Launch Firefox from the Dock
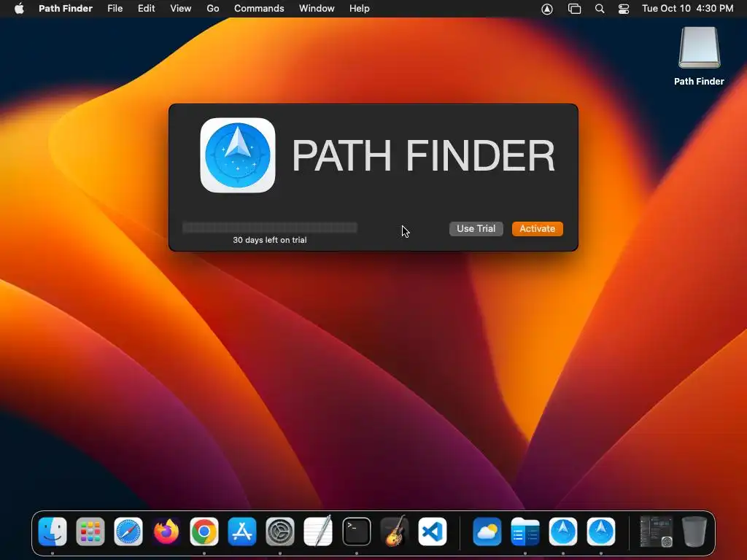This screenshot has height=560, width=747. coord(166,532)
